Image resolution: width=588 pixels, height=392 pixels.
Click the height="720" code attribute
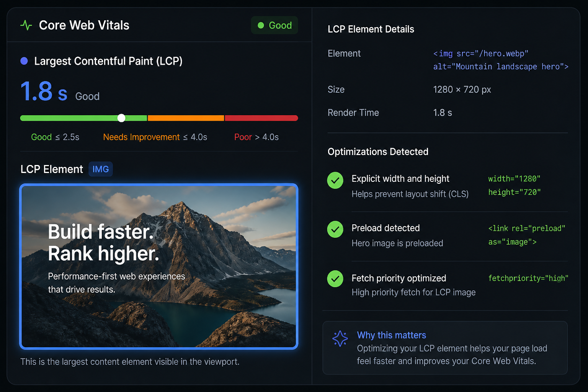pos(514,192)
